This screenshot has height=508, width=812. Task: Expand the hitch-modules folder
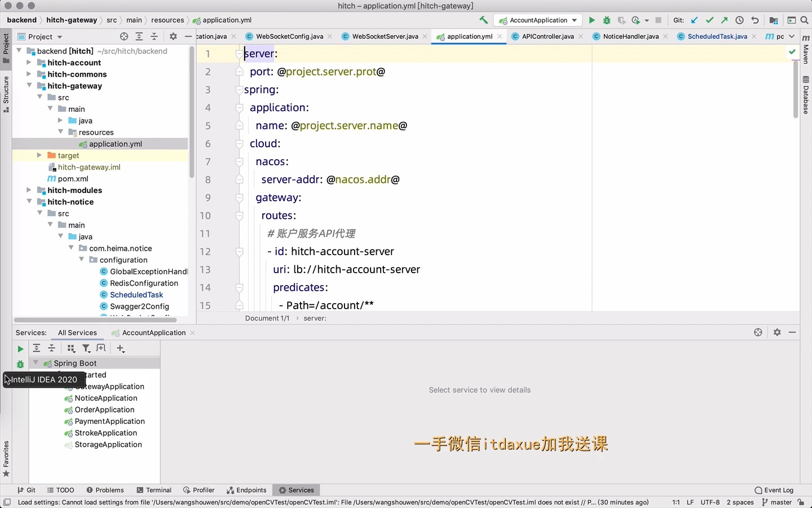29,190
